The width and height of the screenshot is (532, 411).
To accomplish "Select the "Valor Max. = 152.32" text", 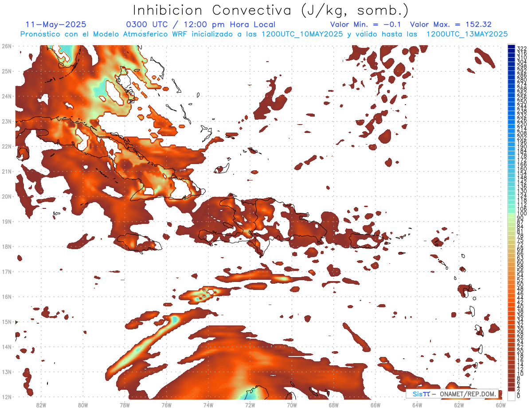I will point(451,24).
